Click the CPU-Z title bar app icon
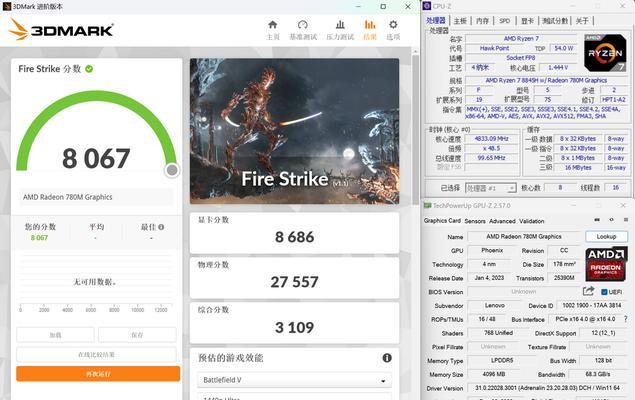The image size is (635, 400). (426, 6)
